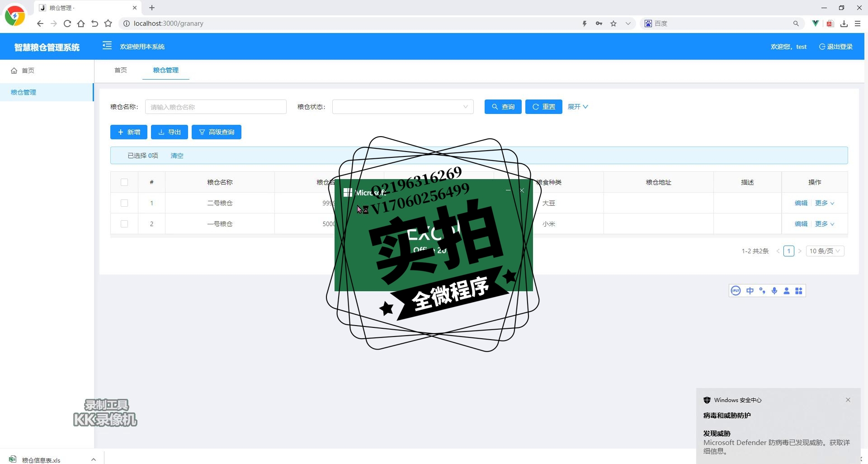Toggle the sidebar collapse menu icon
The height and width of the screenshot is (464, 868).
[107, 45]
